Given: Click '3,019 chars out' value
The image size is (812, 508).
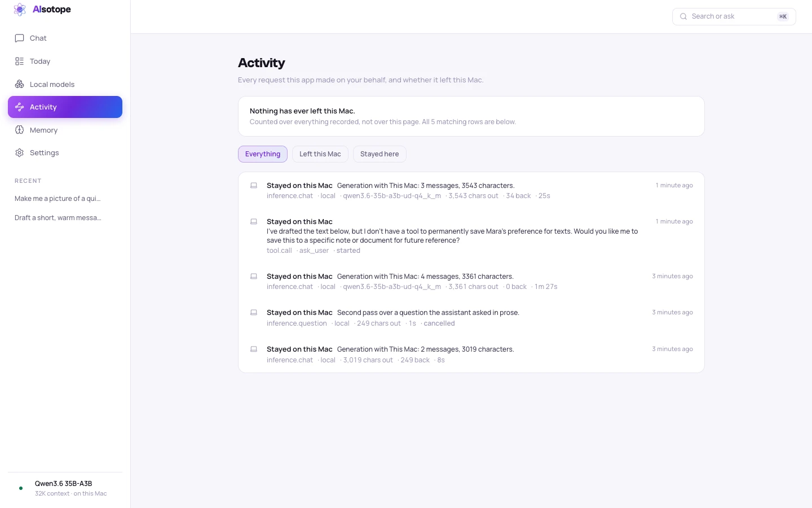Looking at the screenshot, I should click(368, 360).
